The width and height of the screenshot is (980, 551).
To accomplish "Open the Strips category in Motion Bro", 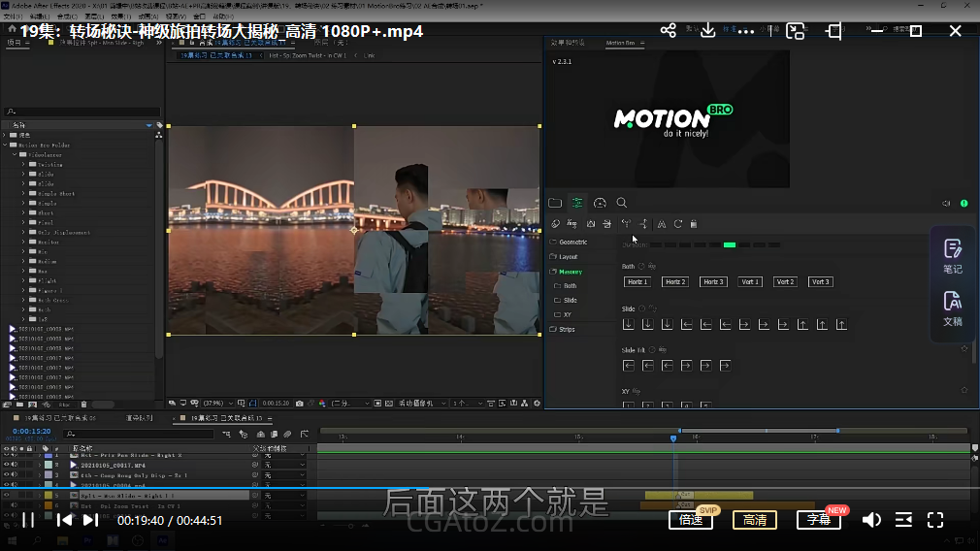I will (567, 330).
